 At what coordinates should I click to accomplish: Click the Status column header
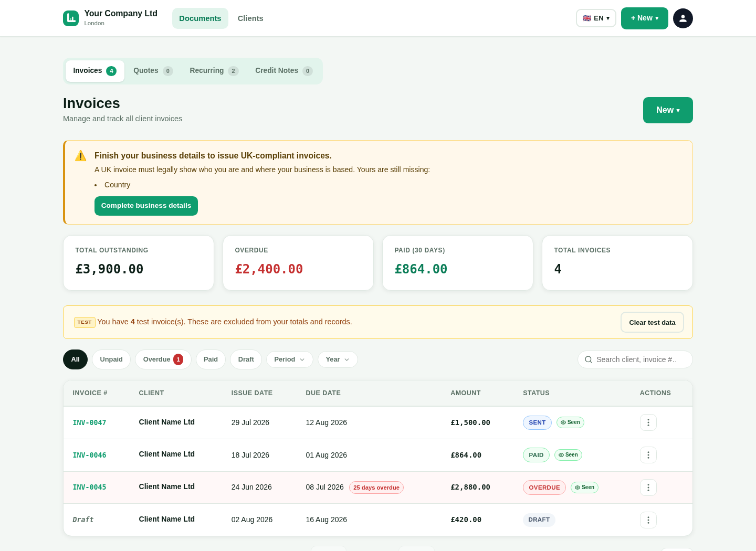coord(536,393)
